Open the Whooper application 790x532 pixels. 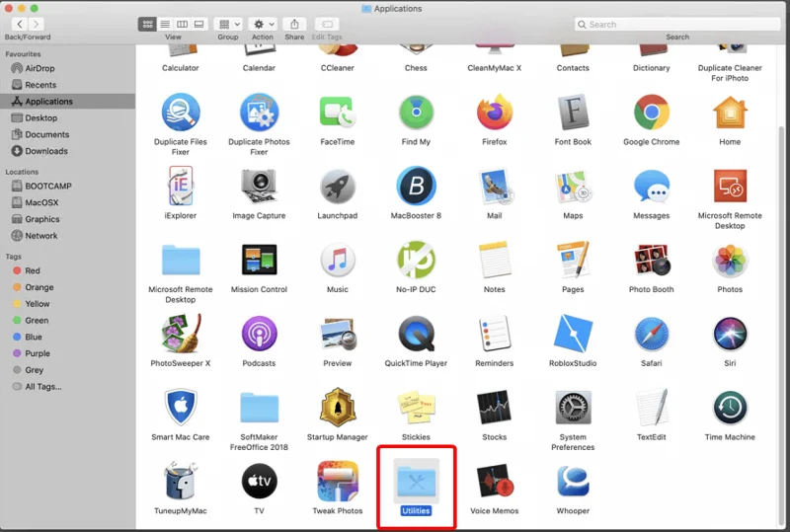(x=573, y=481)
